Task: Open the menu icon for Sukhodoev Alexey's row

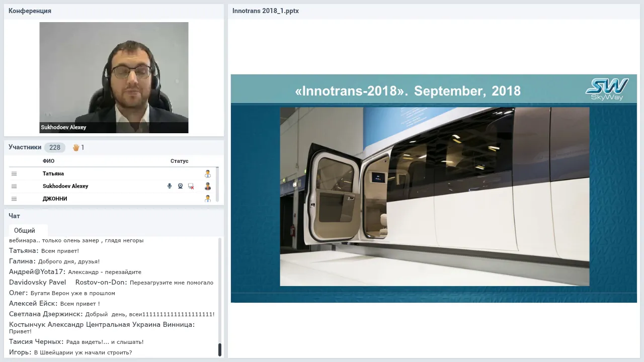Action: tap(14, 186)
